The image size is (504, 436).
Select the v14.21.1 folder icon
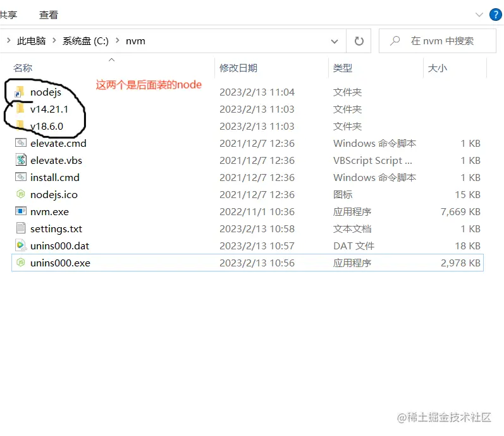tap(20, 109)
